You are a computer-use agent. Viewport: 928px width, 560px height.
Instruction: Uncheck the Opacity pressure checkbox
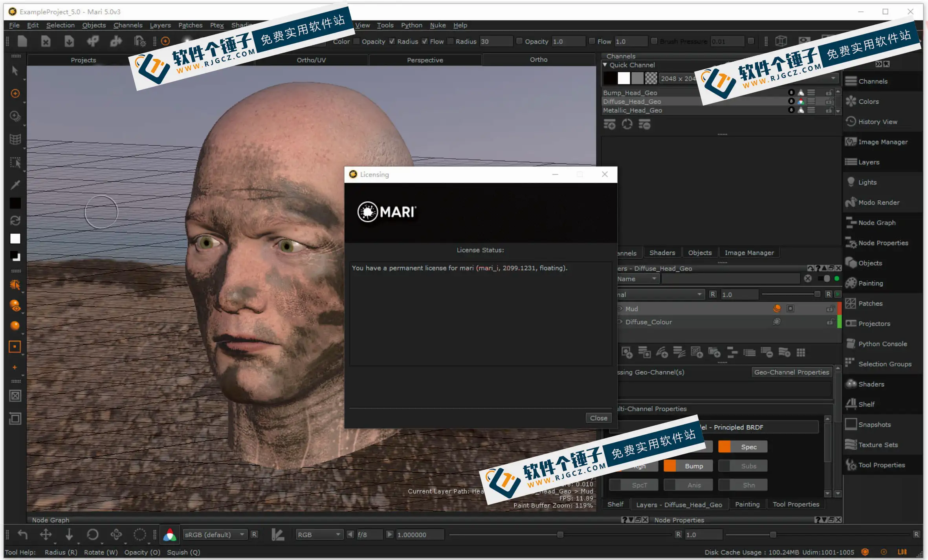[x=392, y=41]
